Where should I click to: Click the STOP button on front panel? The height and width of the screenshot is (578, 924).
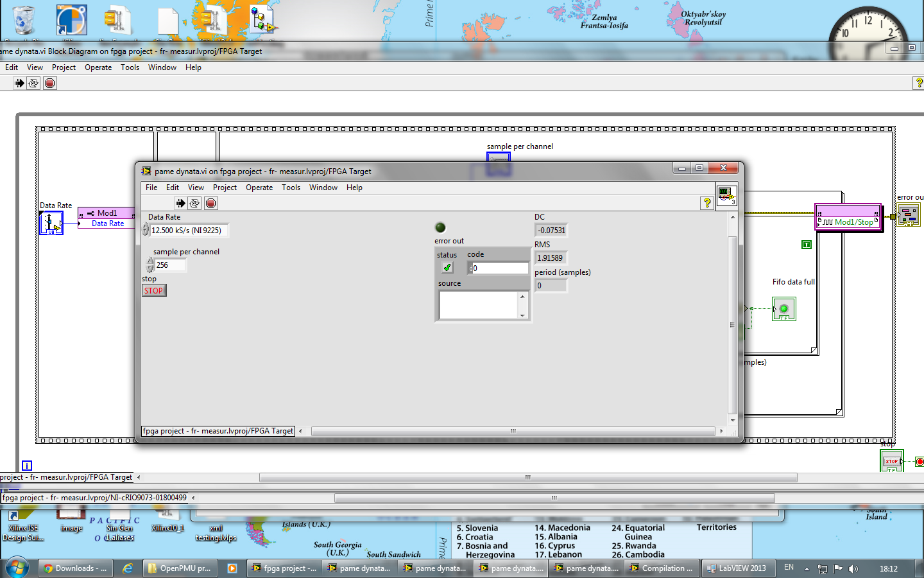(x=154, y=290)
